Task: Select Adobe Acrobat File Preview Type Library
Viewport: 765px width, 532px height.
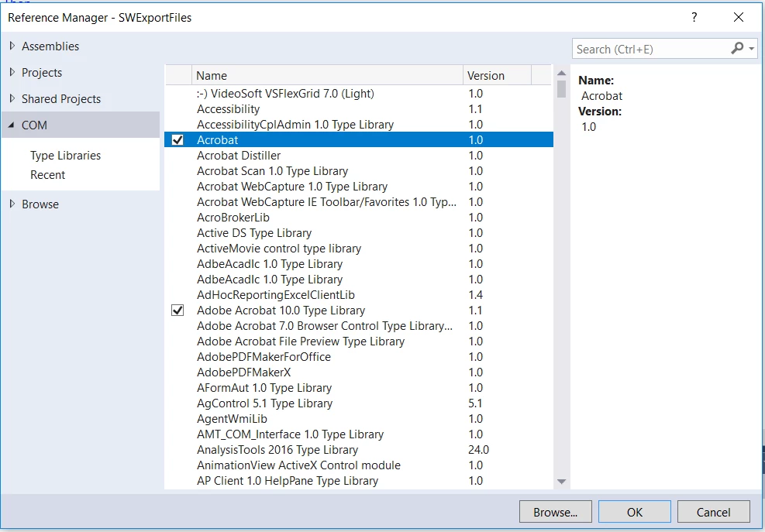Action: point(359,342)
